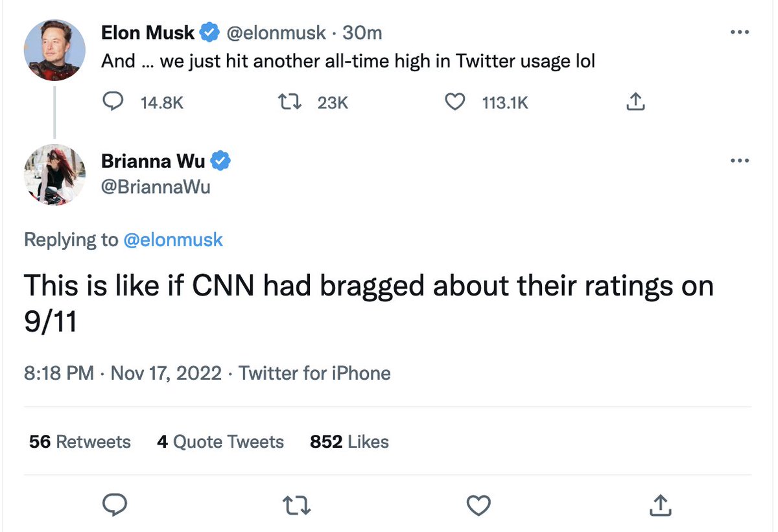The image size is (778, 532).
Task: Click the @BriannaWu handle
Action: (156, 187)
